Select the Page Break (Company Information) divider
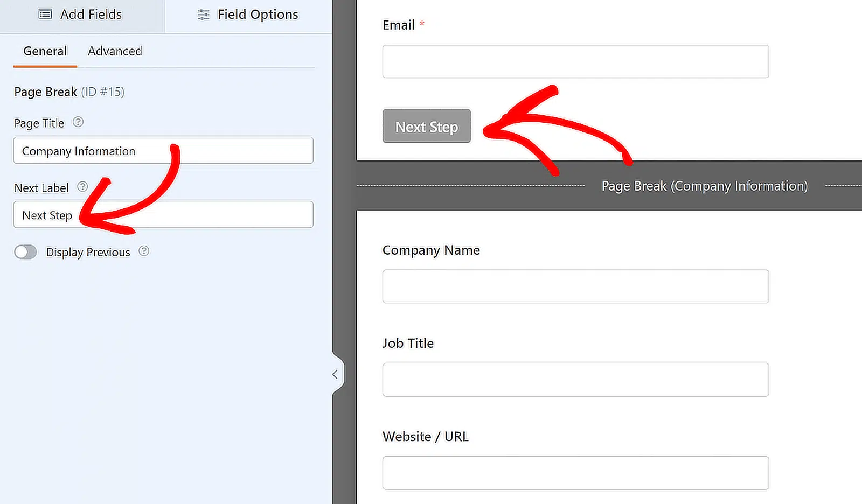Viewport: 862px width, 504px height. [704, 186]
